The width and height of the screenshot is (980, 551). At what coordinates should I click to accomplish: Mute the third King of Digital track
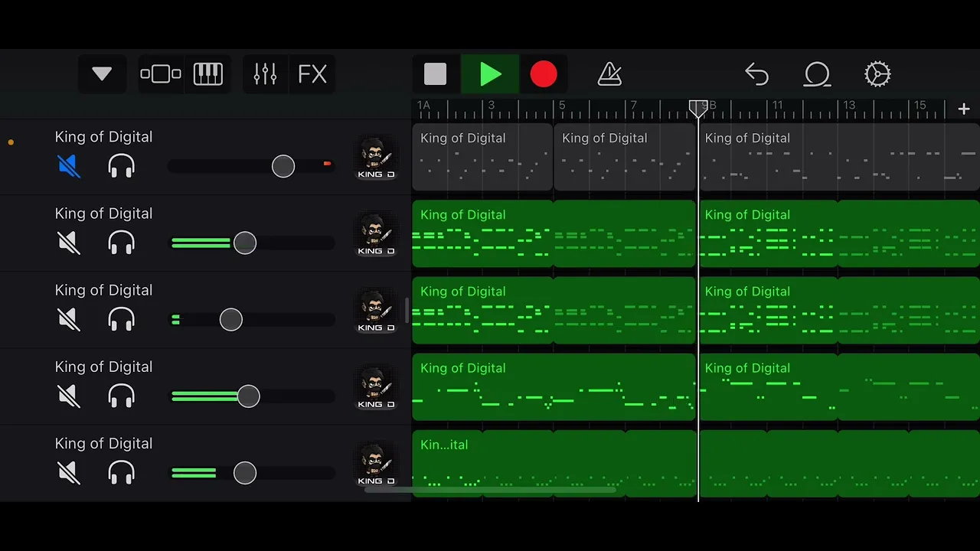(x=69, y=319)
